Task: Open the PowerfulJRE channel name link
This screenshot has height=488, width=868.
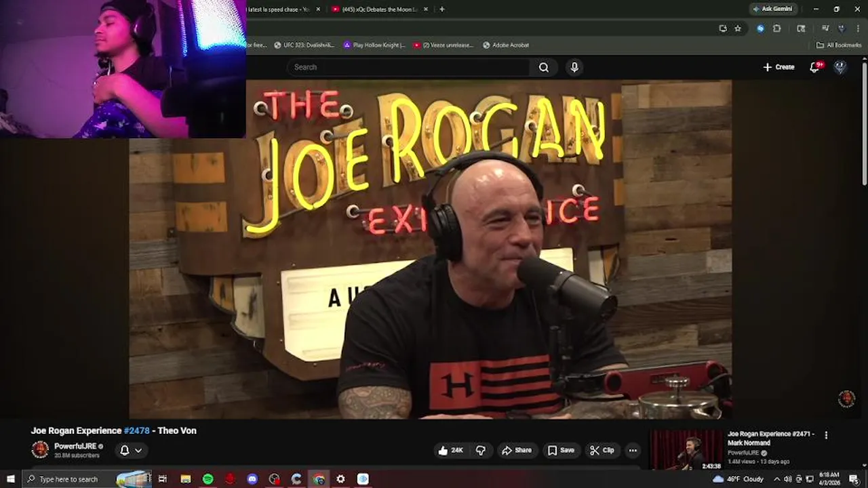Action: click(76, 446)
